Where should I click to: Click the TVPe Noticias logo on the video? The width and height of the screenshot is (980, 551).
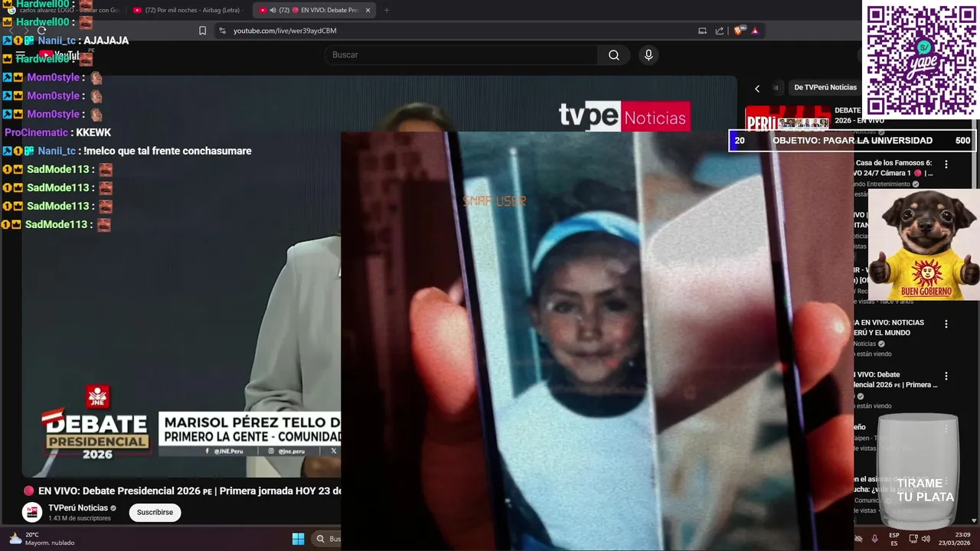coord(623,116)
